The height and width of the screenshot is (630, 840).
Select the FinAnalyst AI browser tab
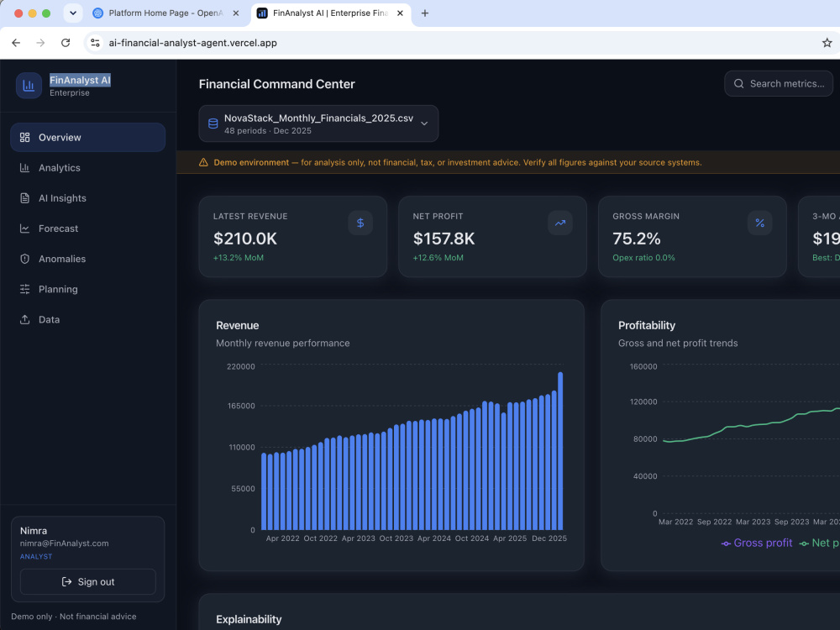point(330,13)
